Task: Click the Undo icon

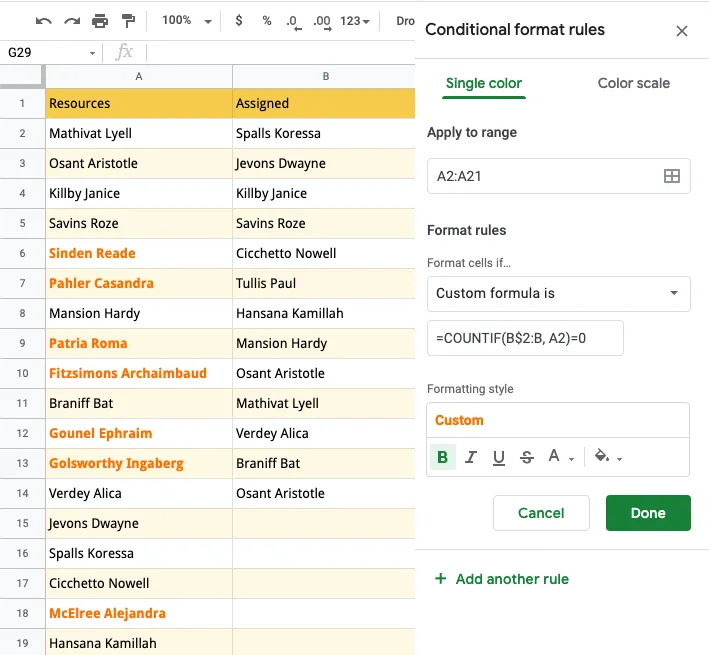Action: 43,21
